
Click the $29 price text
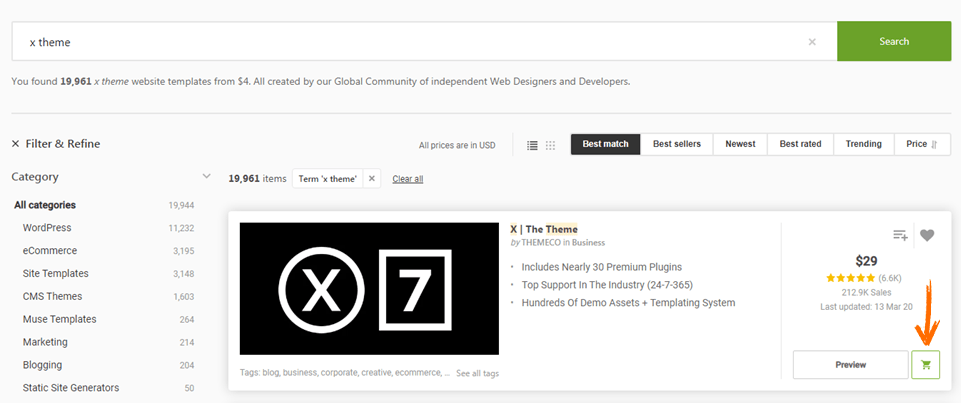point(866,262)
